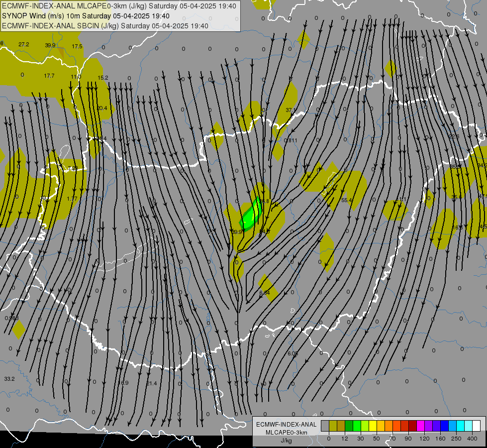Click the legend tick label 30
The height and width of the screenshot is (448, 487).
pos(360,439)
